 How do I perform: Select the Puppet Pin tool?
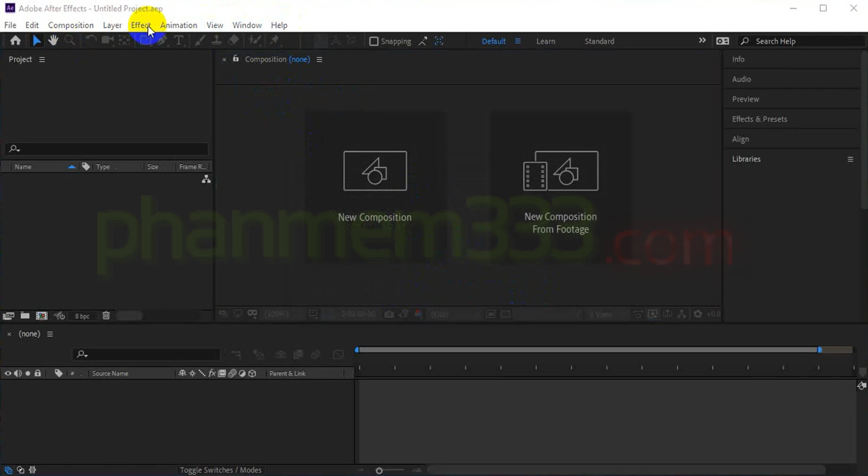pos(274,41)
